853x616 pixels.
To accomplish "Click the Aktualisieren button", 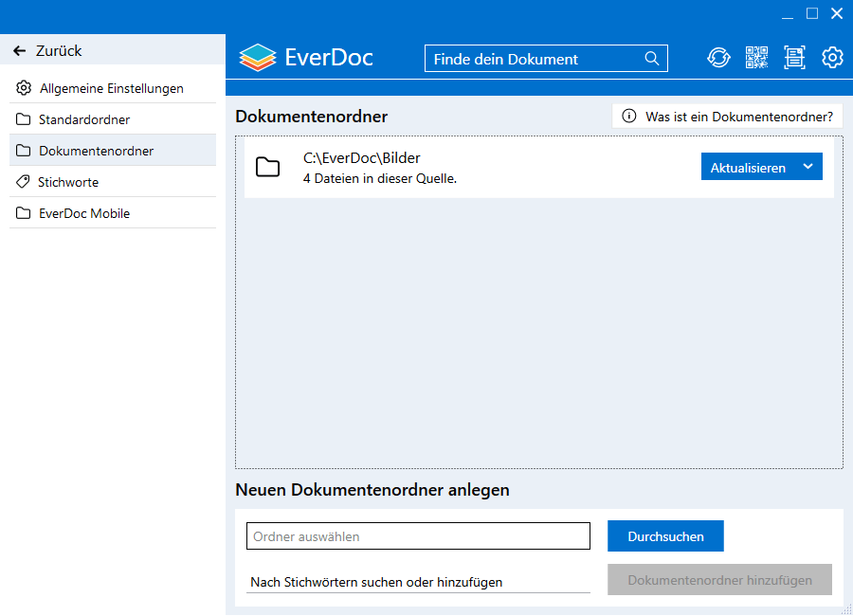I will 749,166.
